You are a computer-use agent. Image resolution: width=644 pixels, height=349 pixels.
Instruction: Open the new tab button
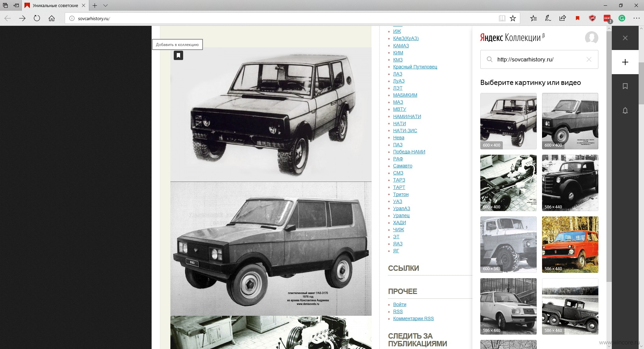pyautogui.click(x=95, y=5)
